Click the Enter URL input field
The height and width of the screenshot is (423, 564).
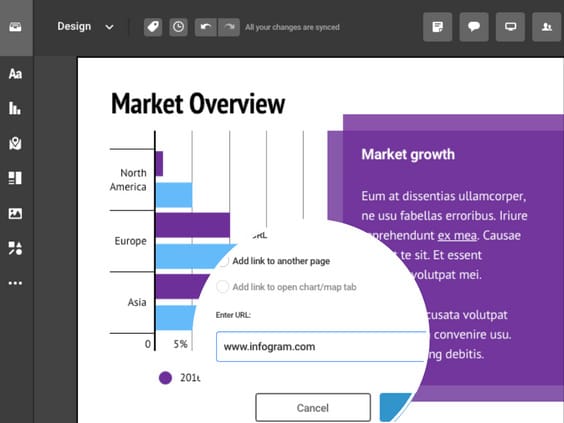[x=321, y=347]
